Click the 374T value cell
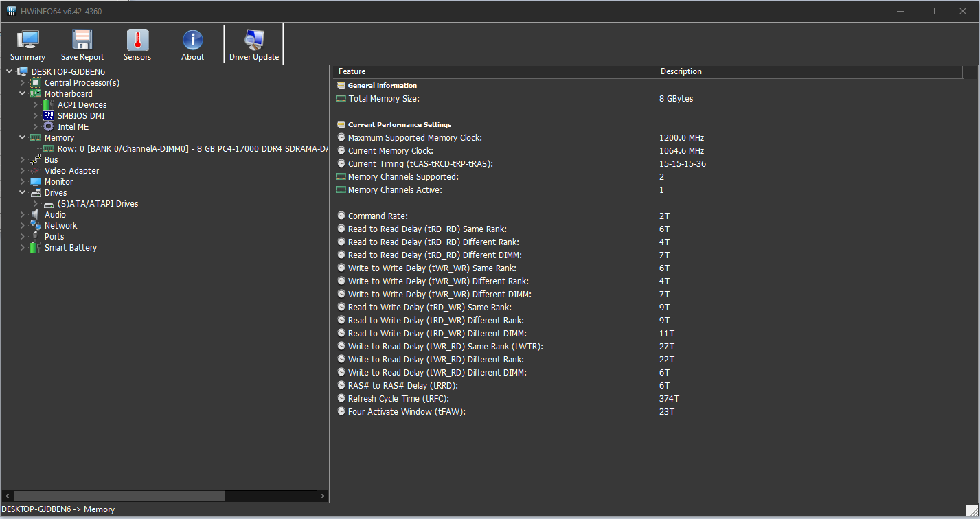Image resolution: width=980 pixels, height=519 pixels. tap(669, 399)
